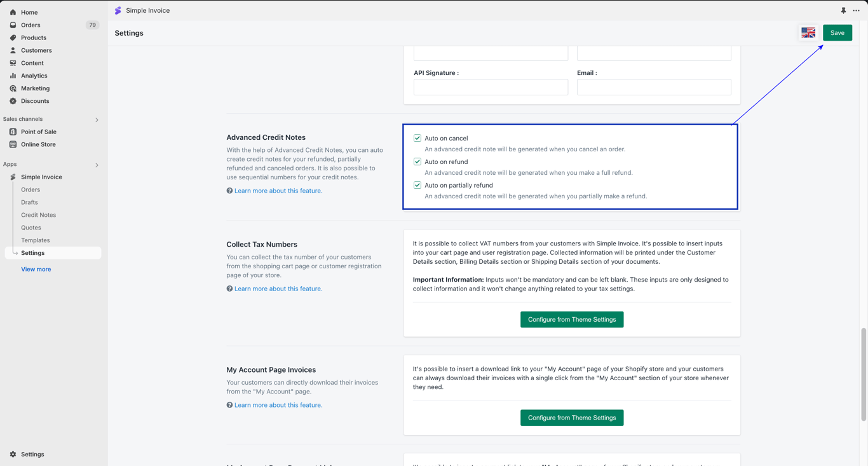Click the Discounts badge icon
The height and width of the screenshot is (466, 868).
click(x=13, y=101)
